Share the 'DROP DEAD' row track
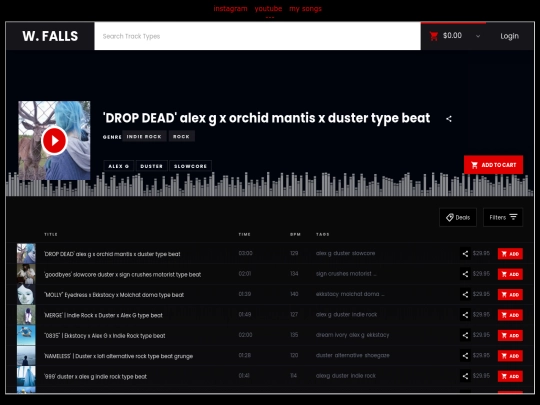 coord(465,254)
